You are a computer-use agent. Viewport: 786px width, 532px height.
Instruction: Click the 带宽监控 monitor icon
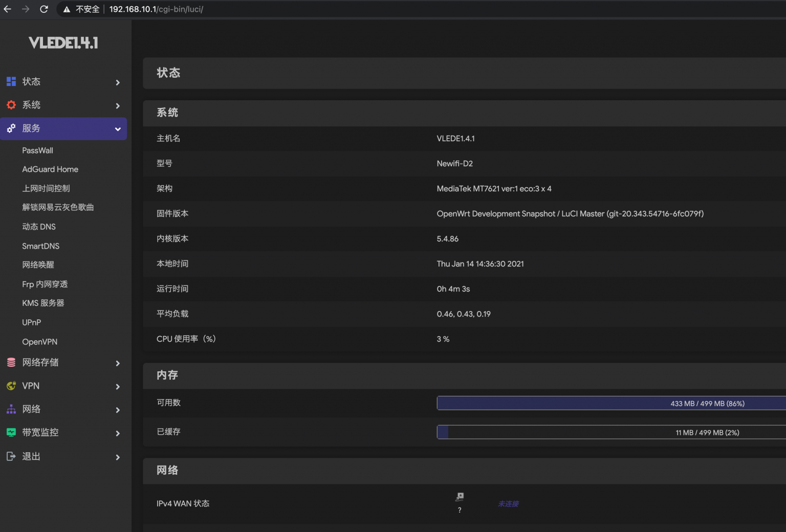point(11,432)
